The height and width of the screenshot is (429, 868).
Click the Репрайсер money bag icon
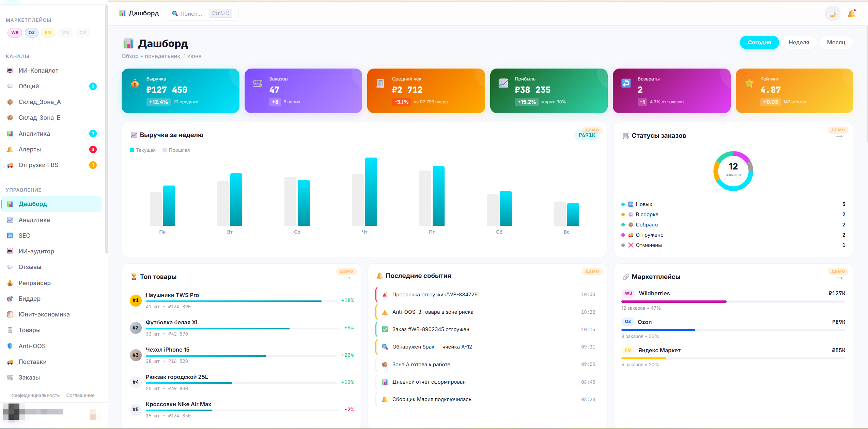click(x=10, y=283)
